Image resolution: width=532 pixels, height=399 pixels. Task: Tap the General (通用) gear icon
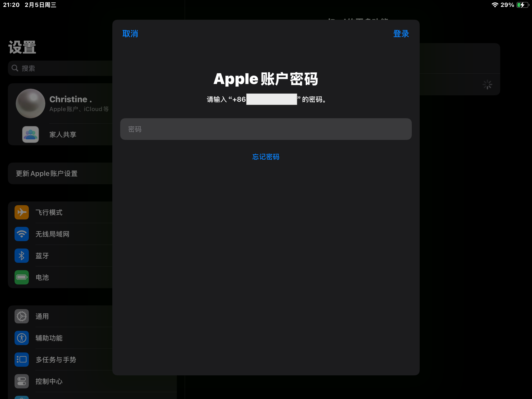[22, 316]
